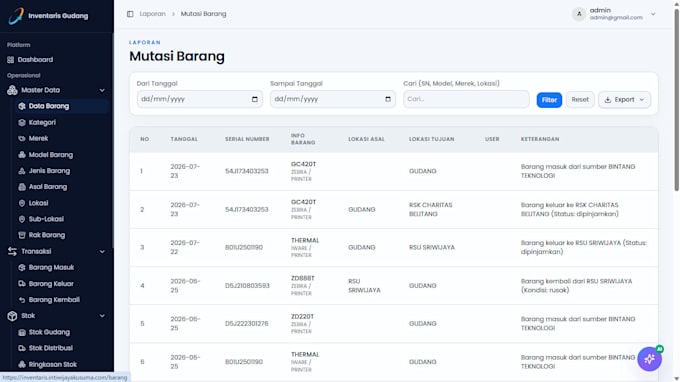Click the Stok Gudang icon
680x382 pixels.
22,332
